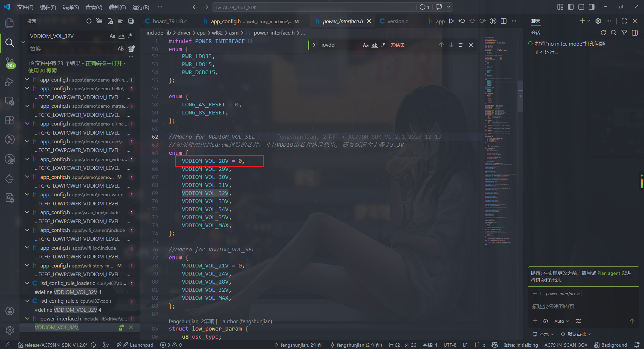Open the Explorer view in activity bar
Image resolution: width=644 pixels, height=349 pixels.
click(x=10, y=23)
